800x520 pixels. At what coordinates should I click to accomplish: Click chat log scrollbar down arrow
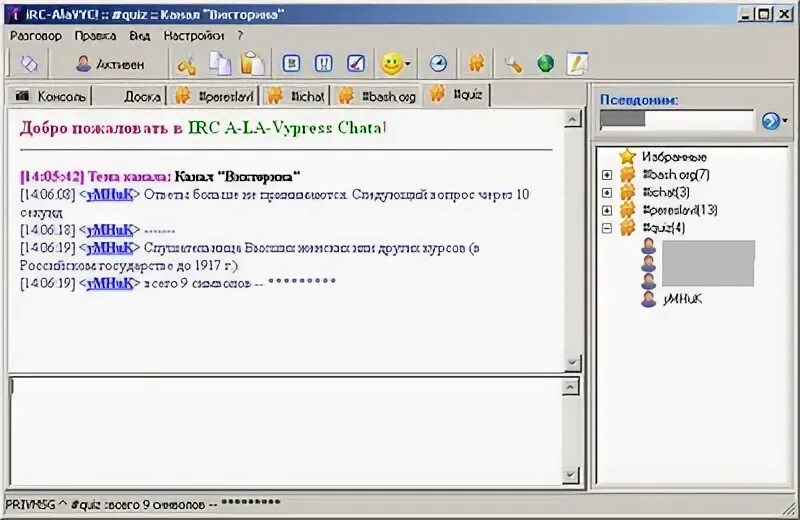(572, 363)
